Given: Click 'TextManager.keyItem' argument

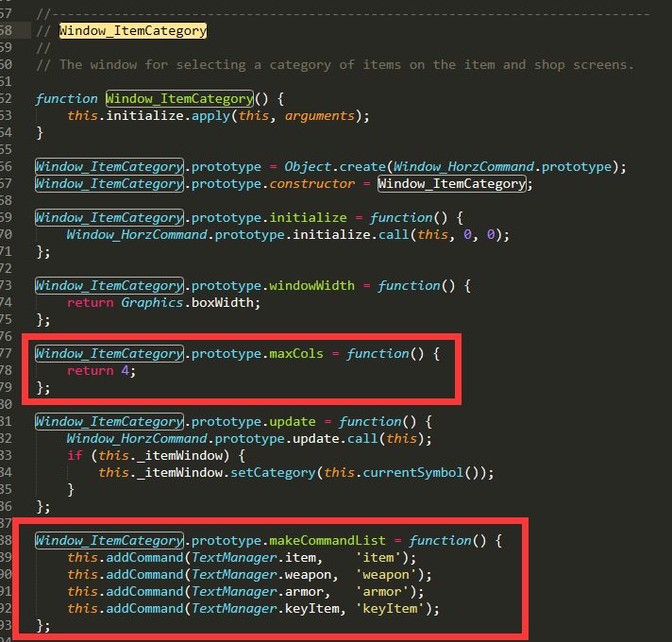Looking at the screenshot, I should click(x=265, y=609).
